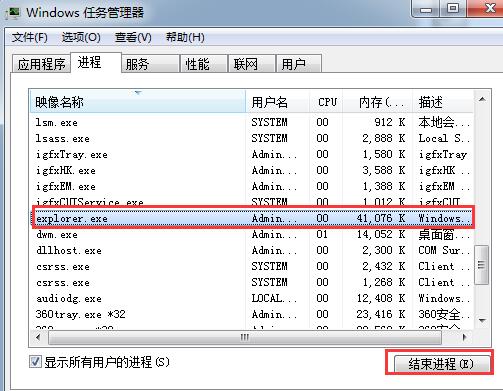Click the vertical scrollbar thumb

pyautogui.click(x=481, y=265)
